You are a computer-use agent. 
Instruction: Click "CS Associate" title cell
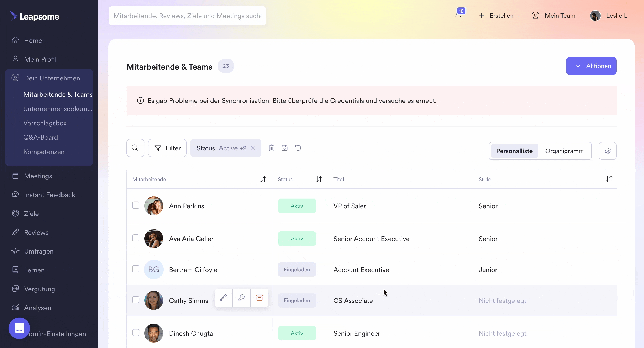tap(353, 300)
